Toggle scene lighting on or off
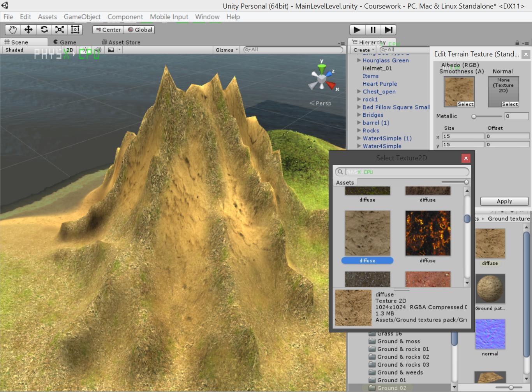The height and width of the screenshot is (392, 532). (x=85, y=50)
